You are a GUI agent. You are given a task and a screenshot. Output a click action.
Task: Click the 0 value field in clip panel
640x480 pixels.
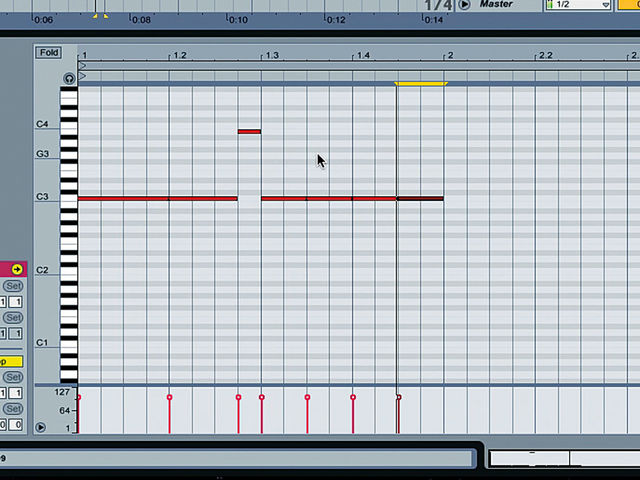(x=15, y=424)
